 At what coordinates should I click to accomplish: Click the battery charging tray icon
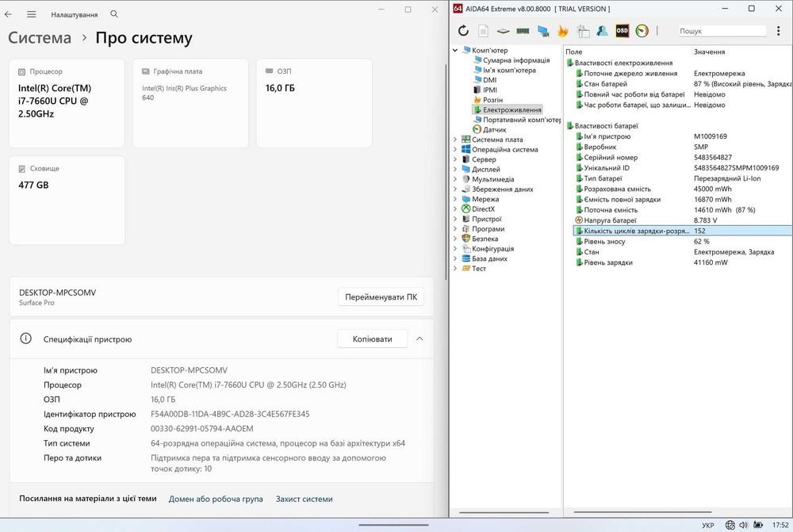(758, 525)
